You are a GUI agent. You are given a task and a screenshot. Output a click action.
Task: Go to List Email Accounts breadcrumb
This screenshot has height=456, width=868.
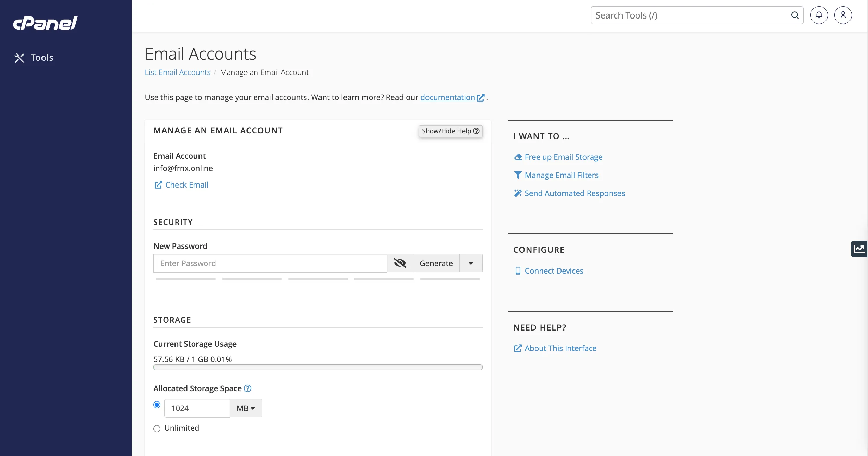(178, 72)
